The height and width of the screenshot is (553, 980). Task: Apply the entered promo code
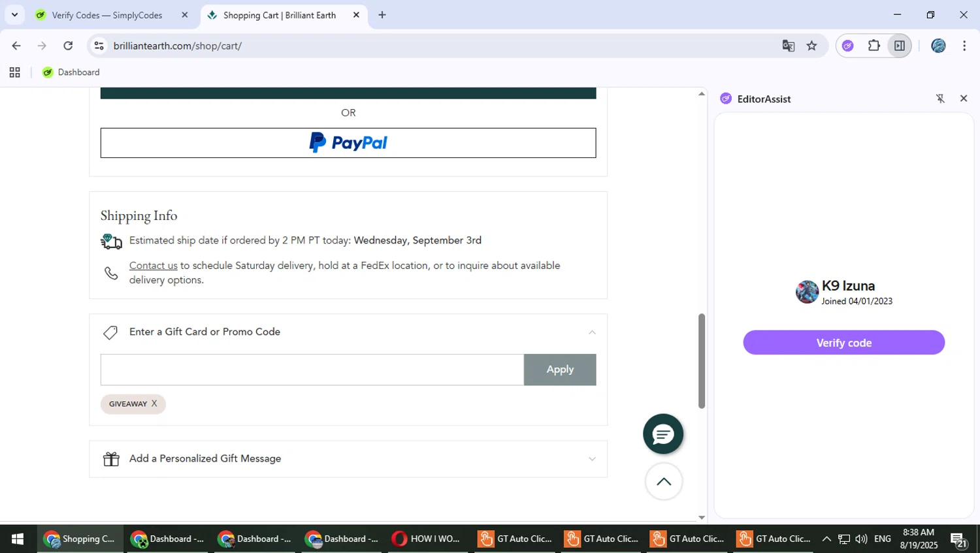pos(560,370)
